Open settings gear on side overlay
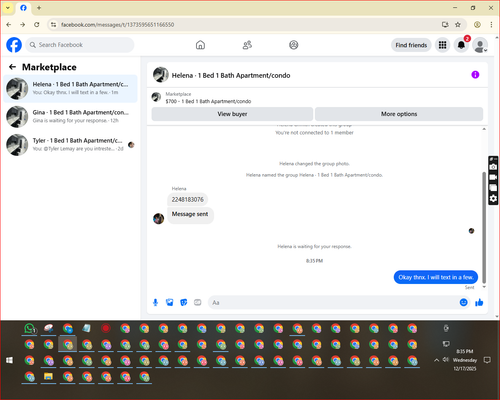Image resolution: width=500 pixels, height=400 pixels. (x=493, y=199)
